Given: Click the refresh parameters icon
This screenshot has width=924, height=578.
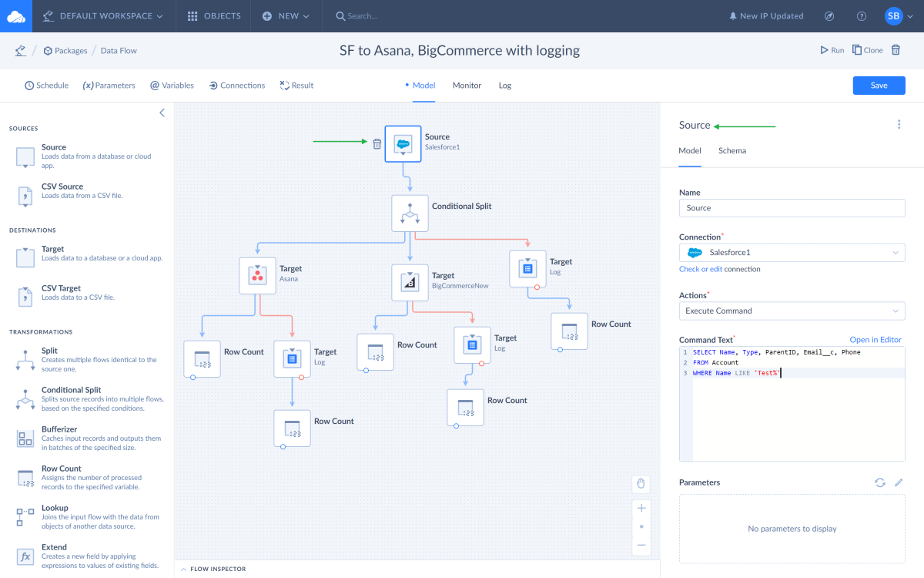Looking at the screenshot, I should 879,482.
